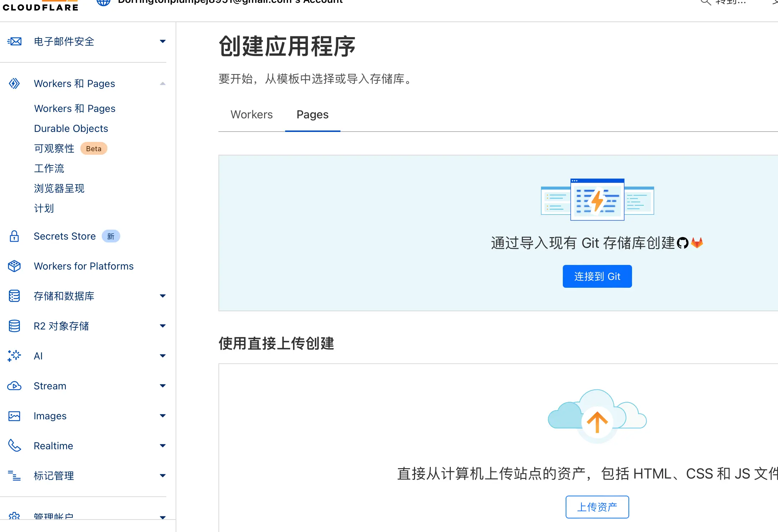Click the email security envelope icon
The width and height of the screenshot is (778, 532).
(x=15, y=41)
